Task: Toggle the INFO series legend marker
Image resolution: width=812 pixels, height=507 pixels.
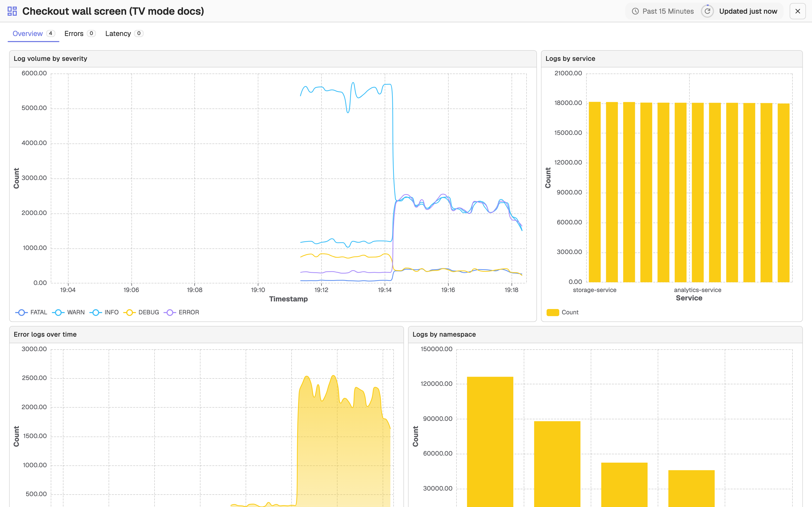Action: [x=96, y=312]
